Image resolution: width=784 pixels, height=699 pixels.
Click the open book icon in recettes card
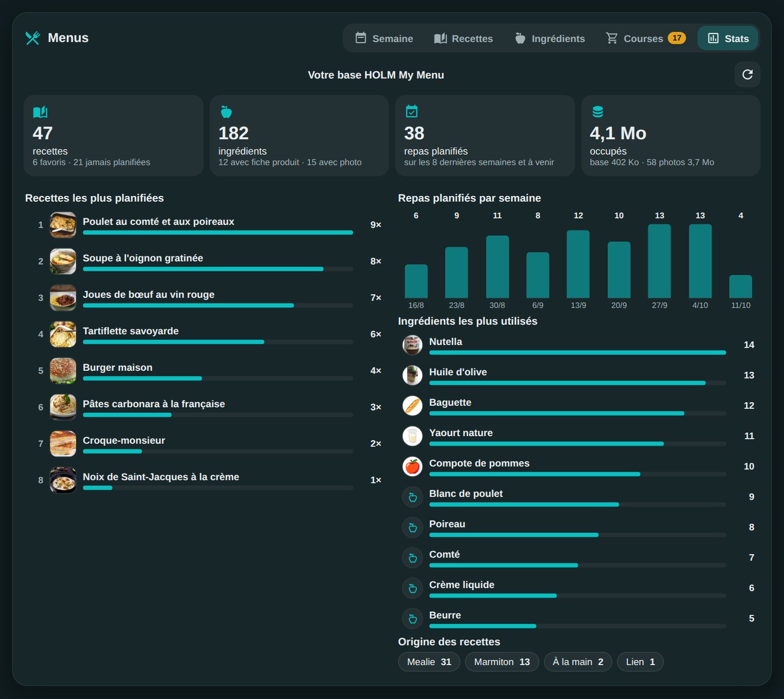coord(40,112)
